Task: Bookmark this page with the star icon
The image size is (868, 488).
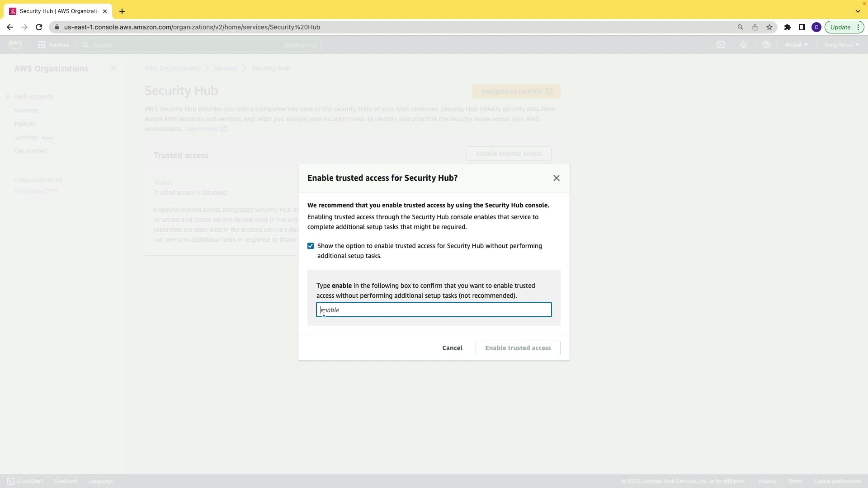Action: coord(769,27)
